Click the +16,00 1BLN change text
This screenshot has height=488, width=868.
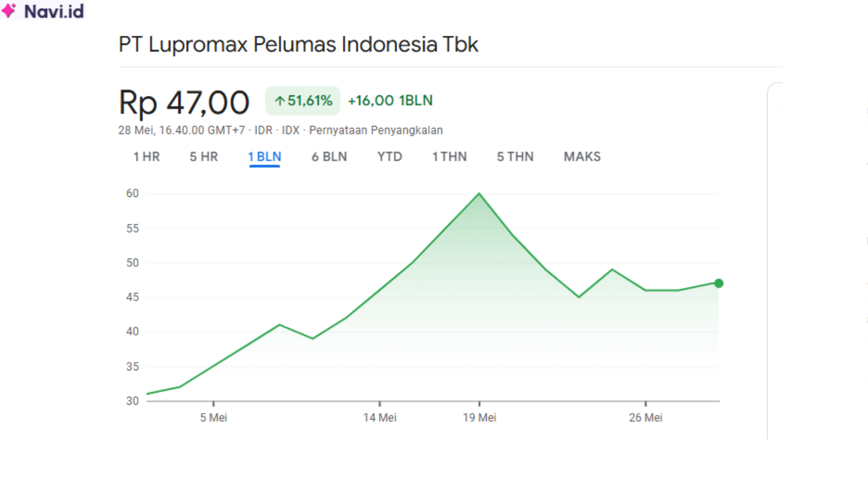pyautogui.click(x=389, y=100)
